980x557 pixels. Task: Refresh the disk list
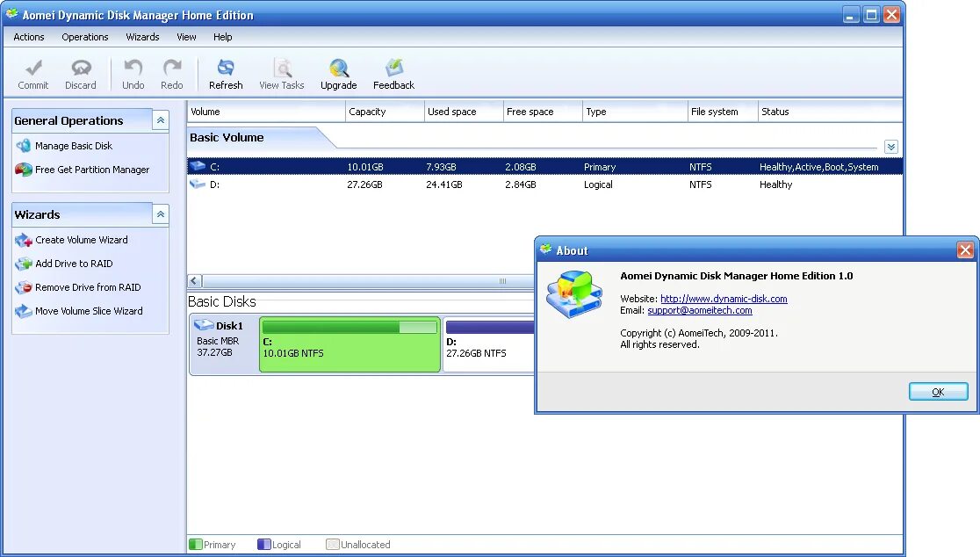[226, 75]
